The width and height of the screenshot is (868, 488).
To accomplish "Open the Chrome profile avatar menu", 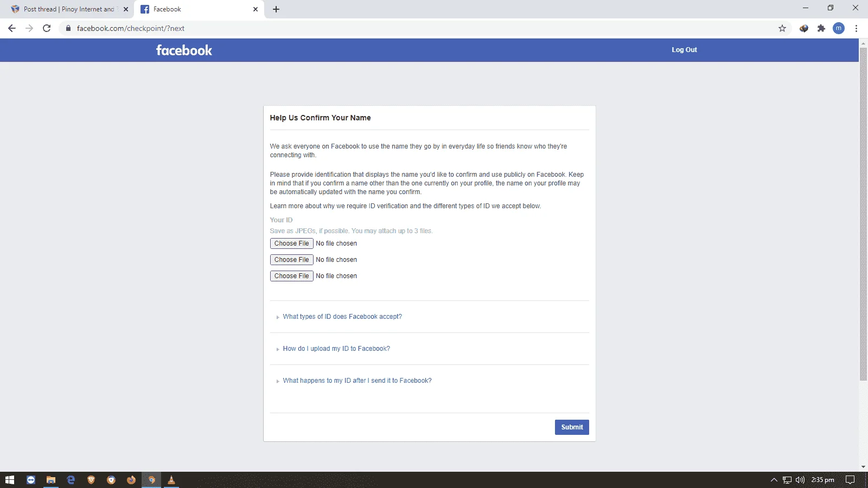I will [839, 28].
